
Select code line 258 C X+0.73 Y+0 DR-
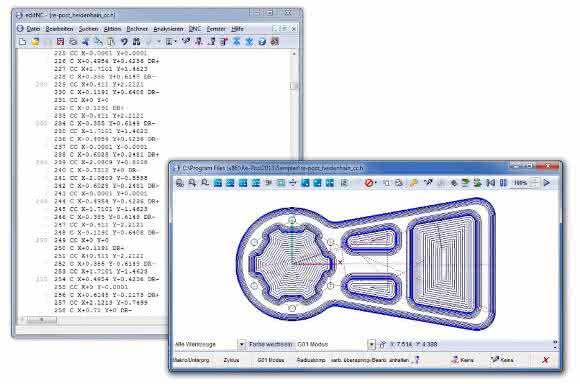(x=93, y=310)
